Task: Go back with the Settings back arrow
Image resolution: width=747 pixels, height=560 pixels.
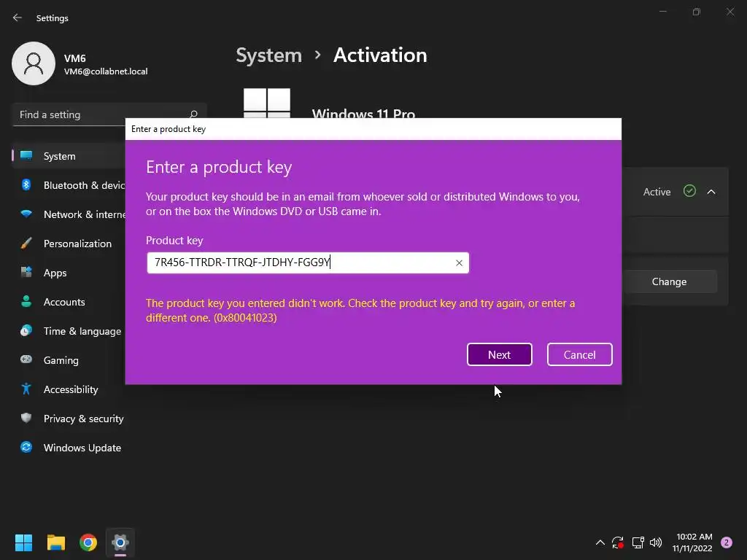Action: coord(18,17)
